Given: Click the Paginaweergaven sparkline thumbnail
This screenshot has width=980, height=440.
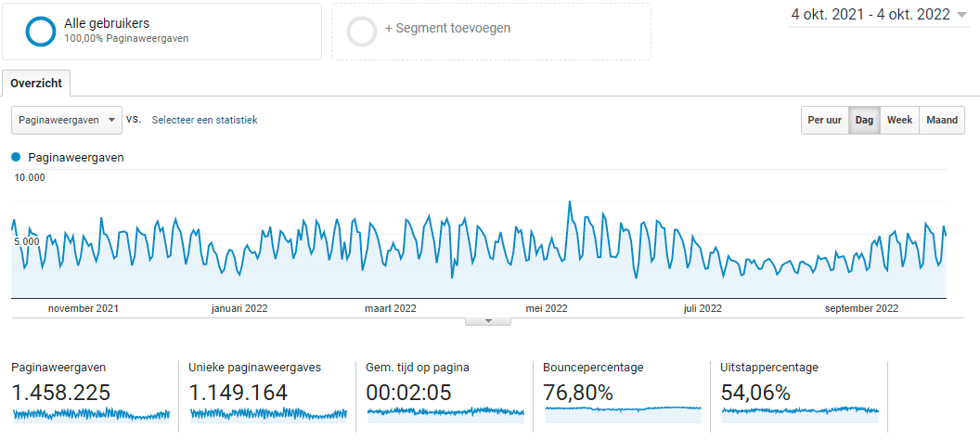Looking at the screenshot, I should [x=91, y=414].
